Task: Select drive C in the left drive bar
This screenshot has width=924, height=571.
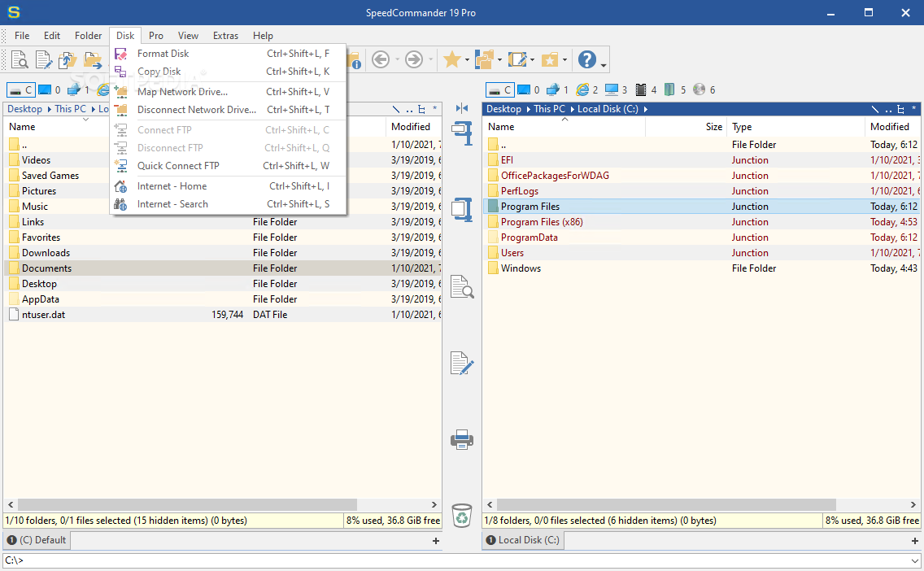Action: coord(20,89)
